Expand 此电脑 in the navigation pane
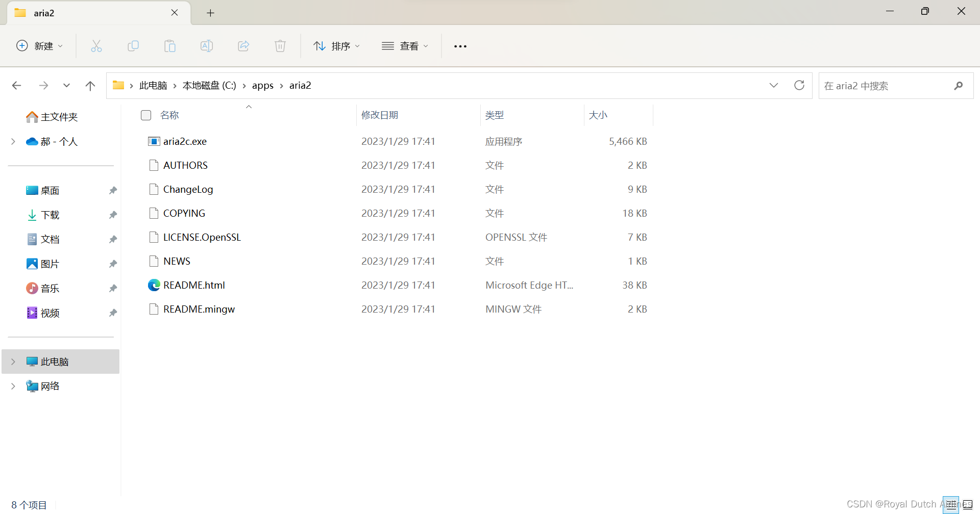This screenshot has height=514, width=980. pos(13,361)
